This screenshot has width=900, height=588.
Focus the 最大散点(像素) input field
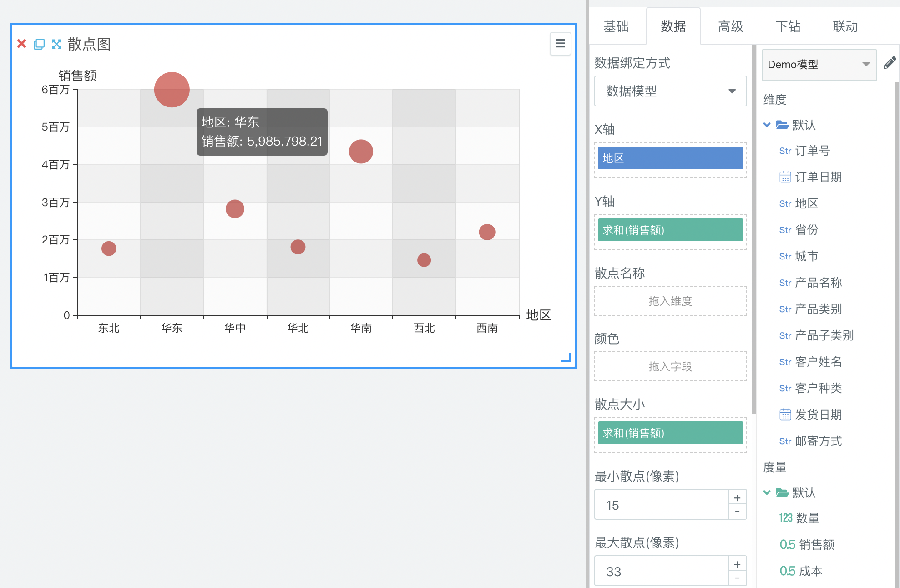(662, 571)
